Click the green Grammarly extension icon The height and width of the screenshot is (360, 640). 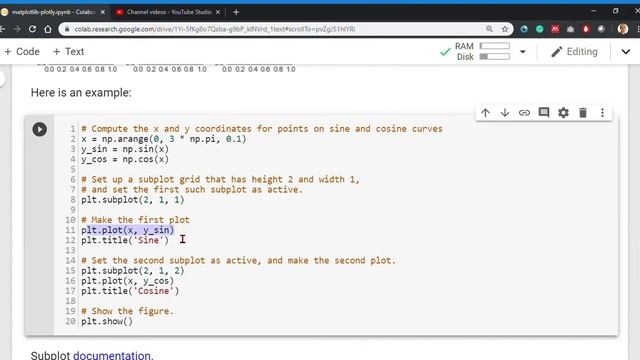tap(540, 29)
